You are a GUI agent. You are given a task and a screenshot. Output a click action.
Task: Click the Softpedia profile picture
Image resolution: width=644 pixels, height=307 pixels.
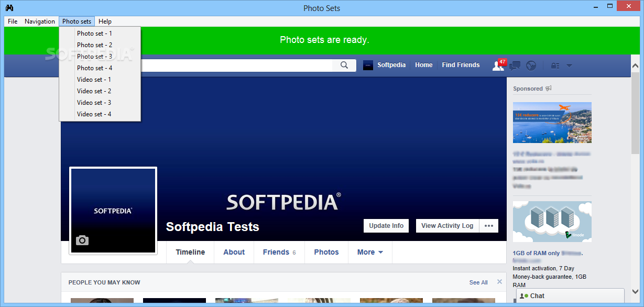[113, 211]
